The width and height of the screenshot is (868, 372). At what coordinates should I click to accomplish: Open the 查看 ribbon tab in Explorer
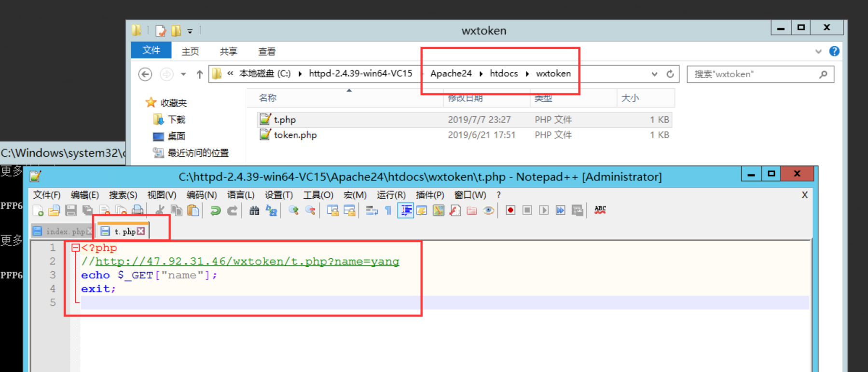(x=267, y=52)
